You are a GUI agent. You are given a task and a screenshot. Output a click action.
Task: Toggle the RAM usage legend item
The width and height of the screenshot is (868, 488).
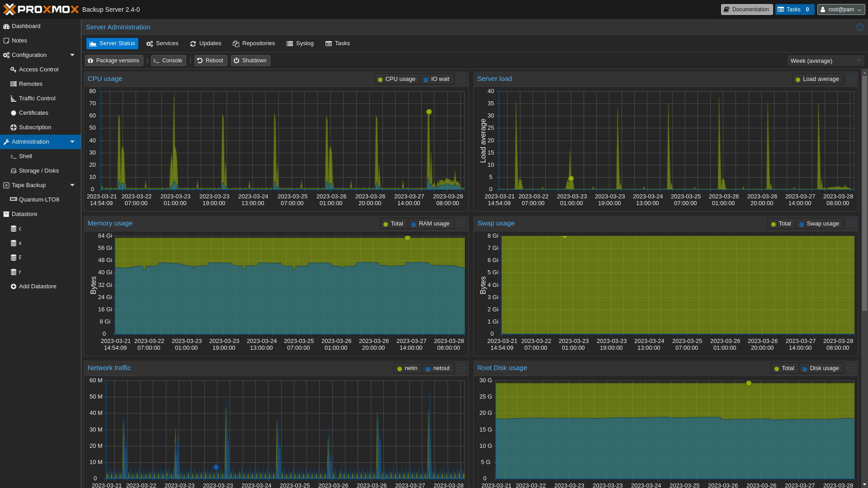(431, 224)
